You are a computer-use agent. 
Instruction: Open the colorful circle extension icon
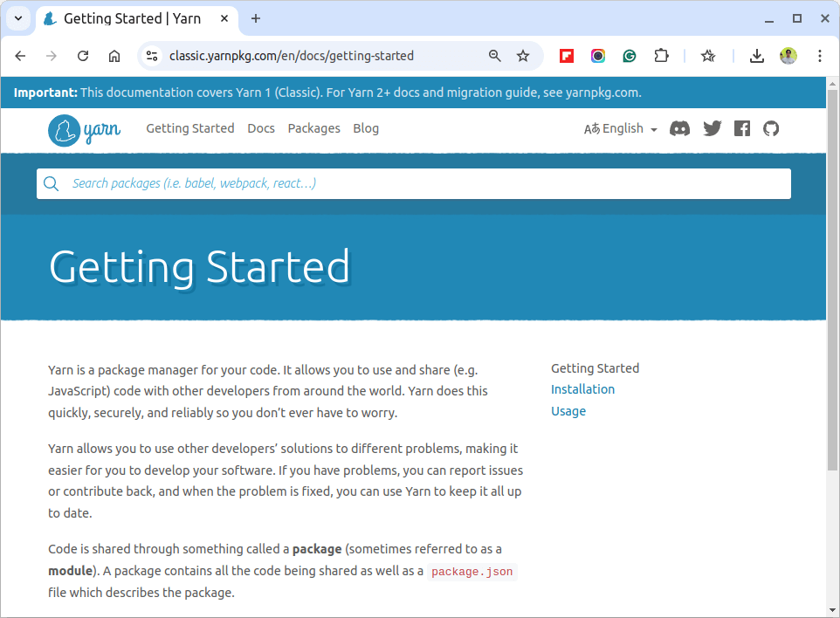click(x=598, y=56)
